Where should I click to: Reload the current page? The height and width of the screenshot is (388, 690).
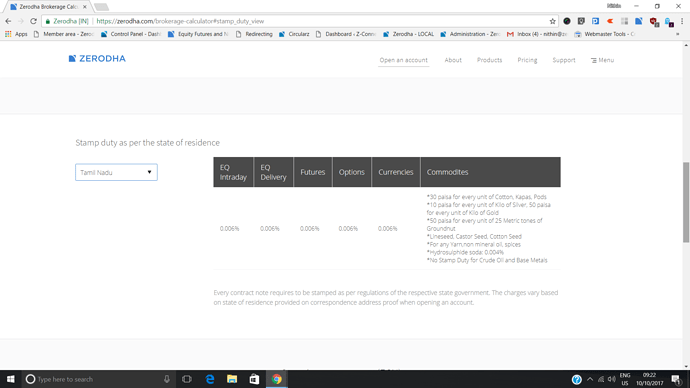[33, 21]
